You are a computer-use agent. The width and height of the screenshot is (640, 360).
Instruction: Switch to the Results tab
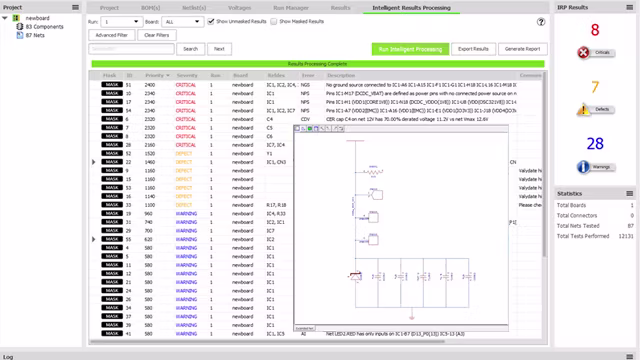click(340, 8)
